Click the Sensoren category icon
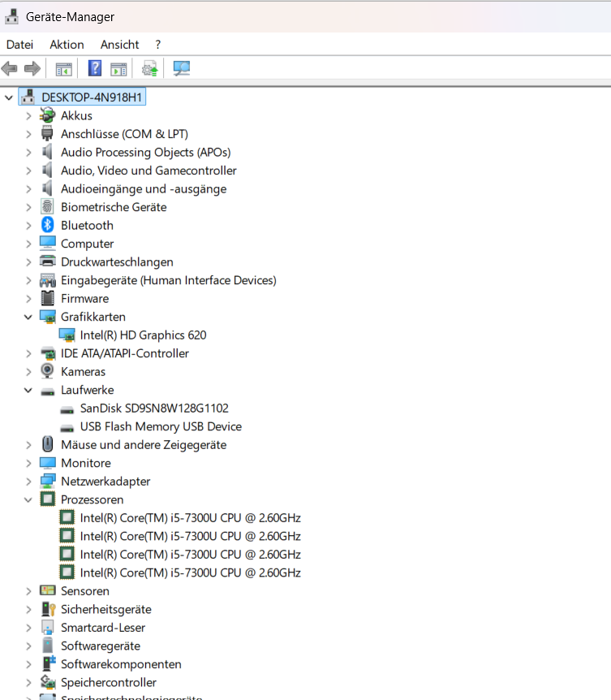Image resolution: width=611 pixels, height=700 pixels. pyautogui.click(x=47, y=590)
